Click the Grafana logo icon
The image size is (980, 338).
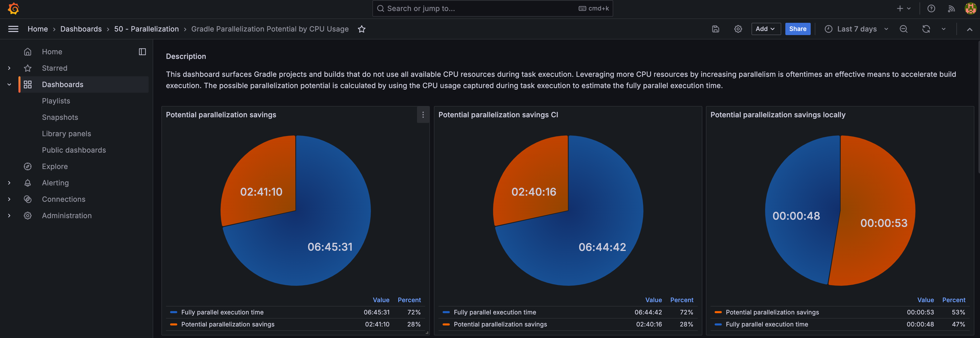(x=13, y=8)
